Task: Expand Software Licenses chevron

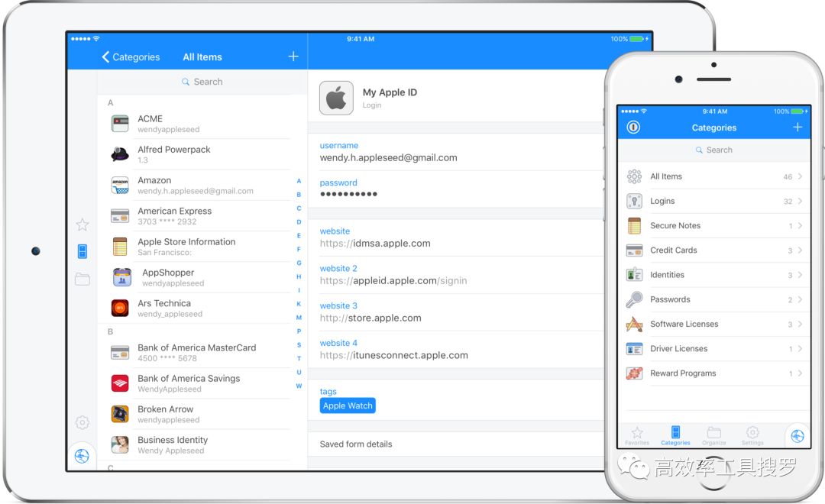Action: tap(800, 324)
